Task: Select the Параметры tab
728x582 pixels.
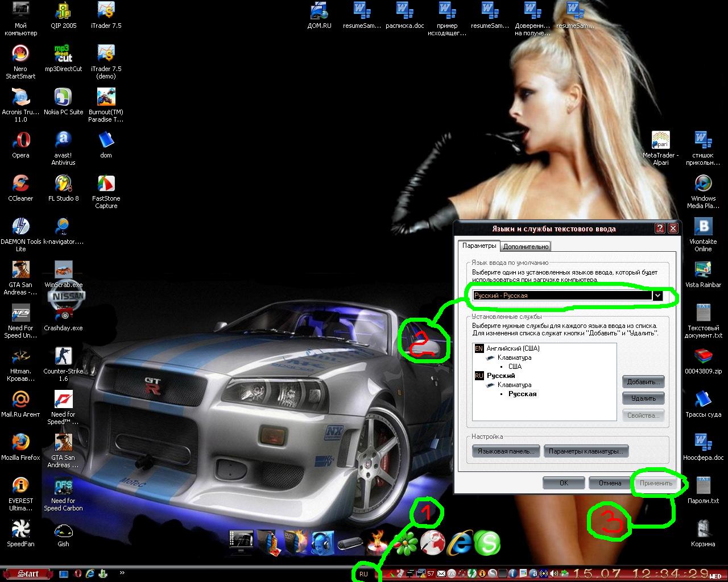Action: pyautogui.click(x=479, y=246)
